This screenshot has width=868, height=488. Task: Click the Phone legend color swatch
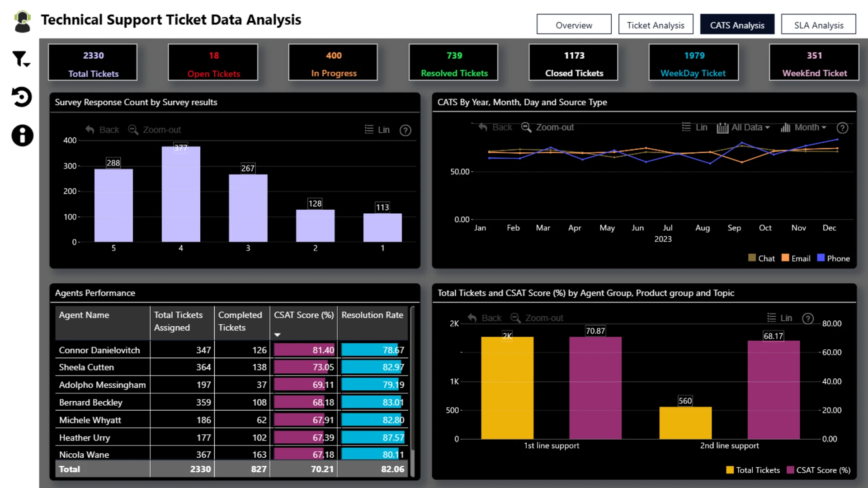point(821,258)
